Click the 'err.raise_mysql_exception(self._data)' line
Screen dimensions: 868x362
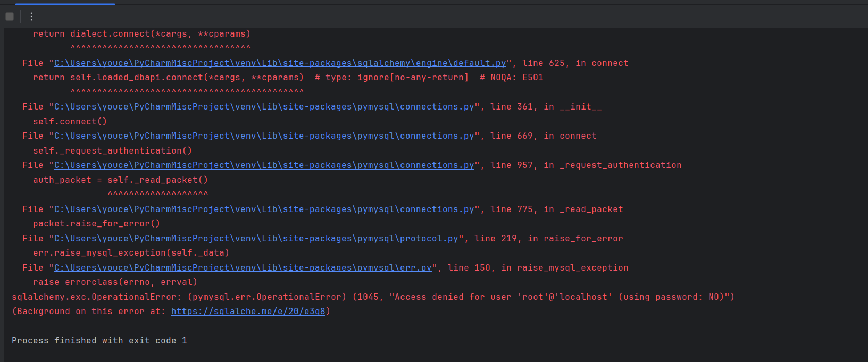pyautogui.click(x=131, y=253)
